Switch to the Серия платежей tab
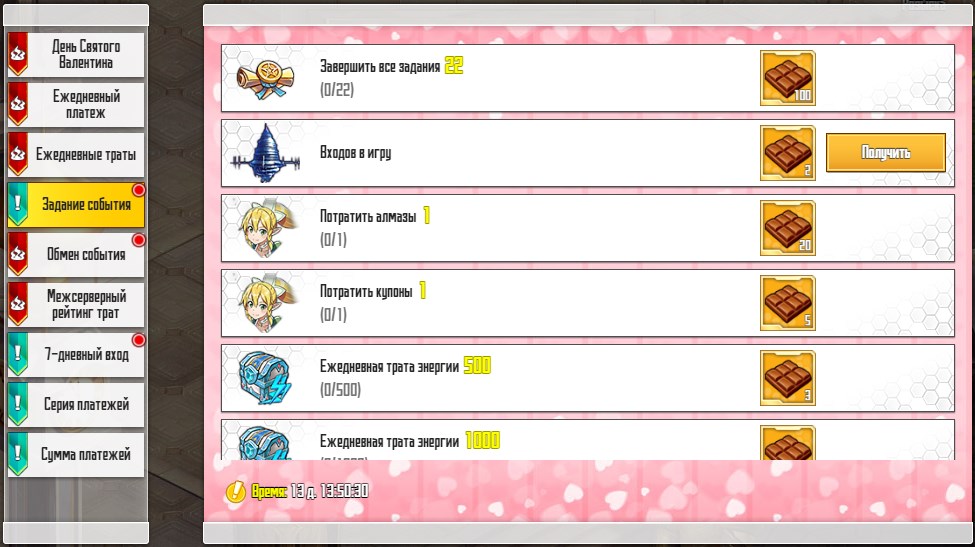This screenshot has width=975, height=547. (x=76, y=405)
